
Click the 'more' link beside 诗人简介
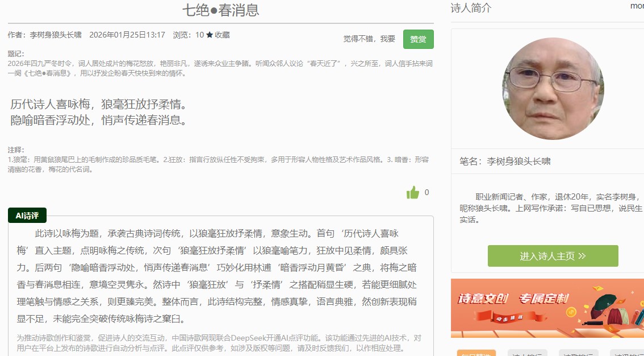[637, 6]
